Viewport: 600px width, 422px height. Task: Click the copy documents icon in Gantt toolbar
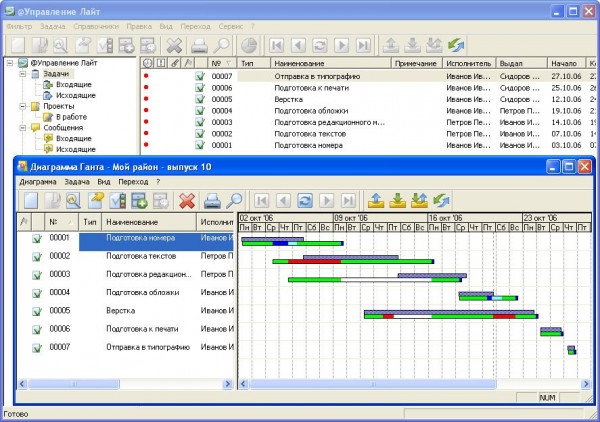(x=52, y=200)
